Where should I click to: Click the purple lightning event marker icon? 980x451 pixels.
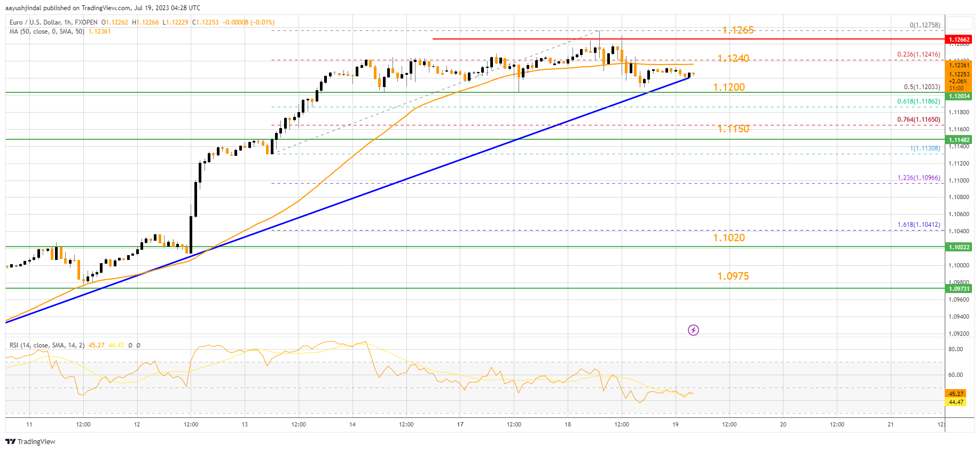point(693,330)
